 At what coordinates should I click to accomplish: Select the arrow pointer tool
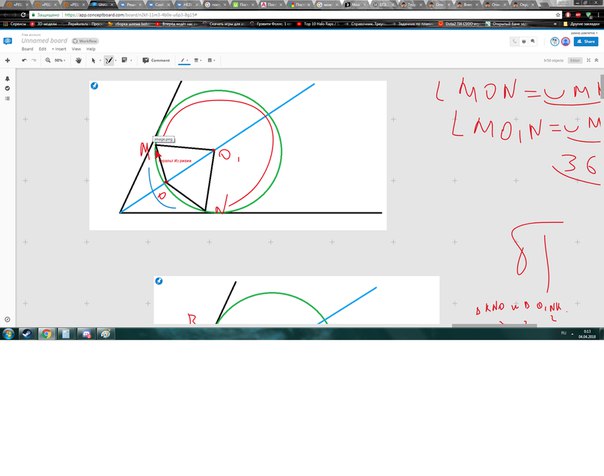pos(94,60)
